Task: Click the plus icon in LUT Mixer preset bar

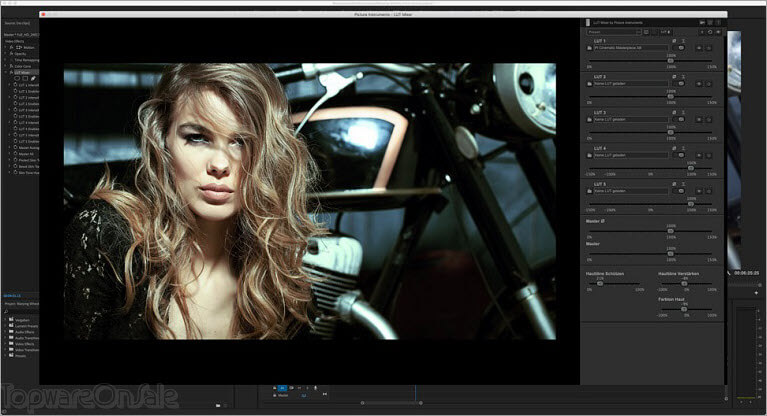Action: click(702, 32)
